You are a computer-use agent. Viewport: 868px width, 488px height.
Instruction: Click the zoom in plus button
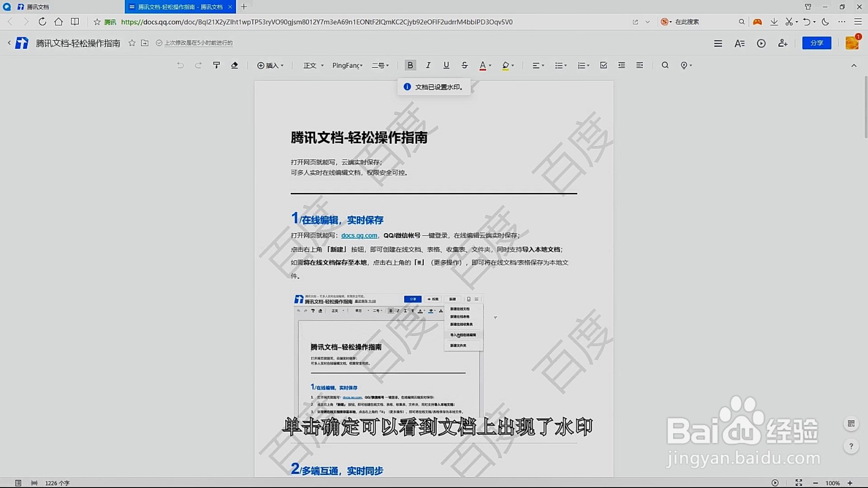850,483
